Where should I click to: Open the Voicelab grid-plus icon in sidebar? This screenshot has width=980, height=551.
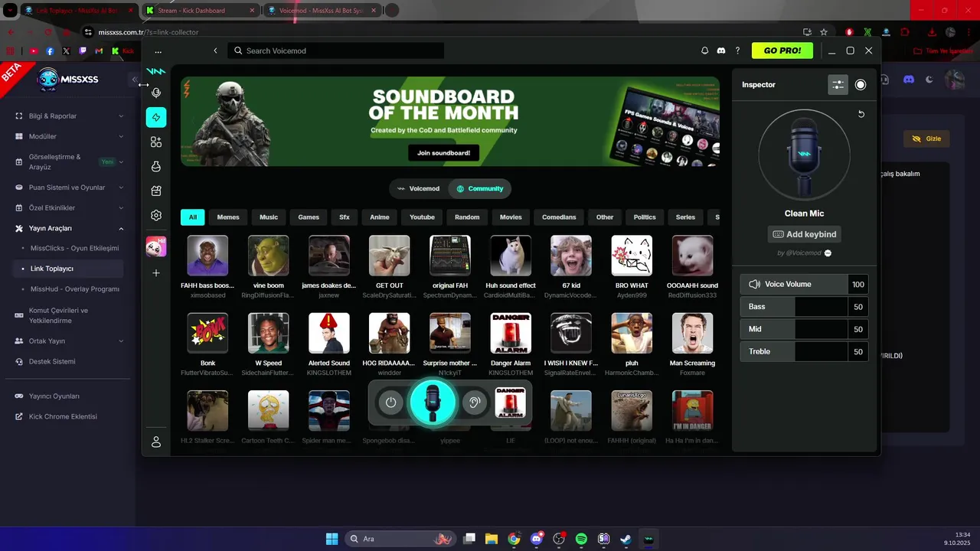(x=156, y=142)
